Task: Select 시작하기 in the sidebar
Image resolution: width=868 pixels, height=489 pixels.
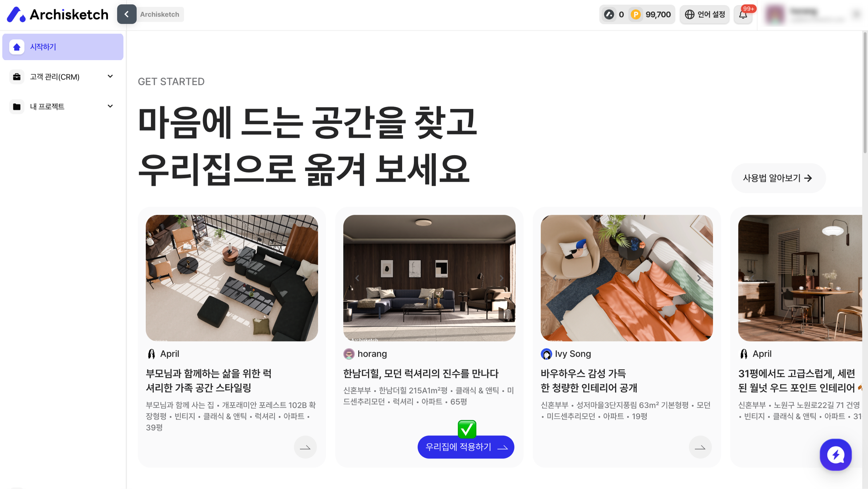Action: tap(63, 47)
